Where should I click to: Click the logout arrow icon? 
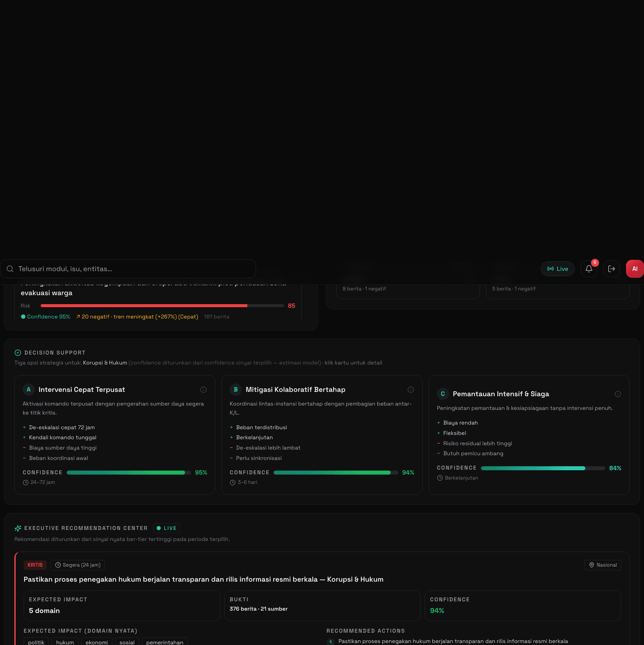tap(611, 269)
